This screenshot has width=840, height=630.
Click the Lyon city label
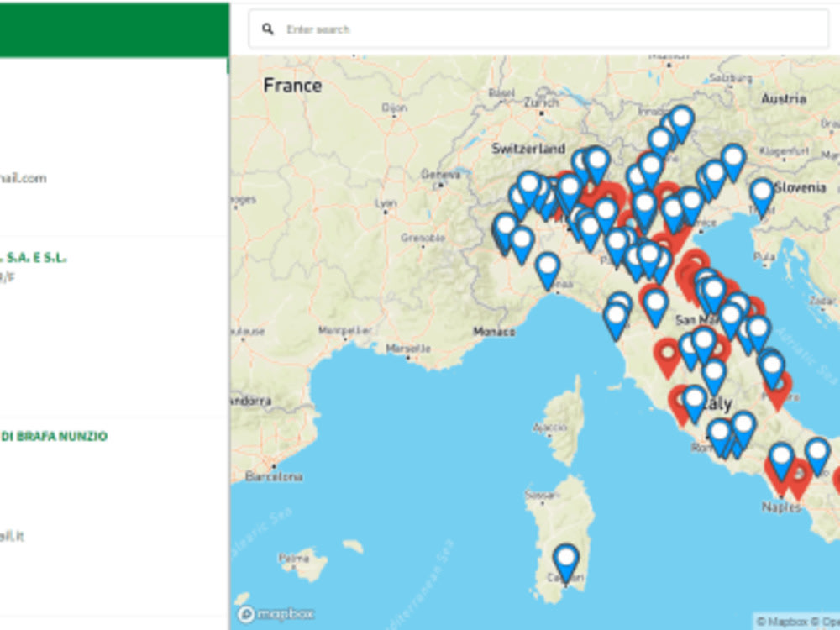coord(386,203)
